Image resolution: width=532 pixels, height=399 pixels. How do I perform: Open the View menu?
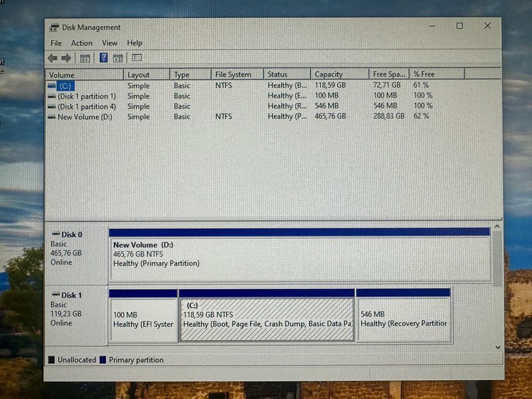click(x=109, y=43)
